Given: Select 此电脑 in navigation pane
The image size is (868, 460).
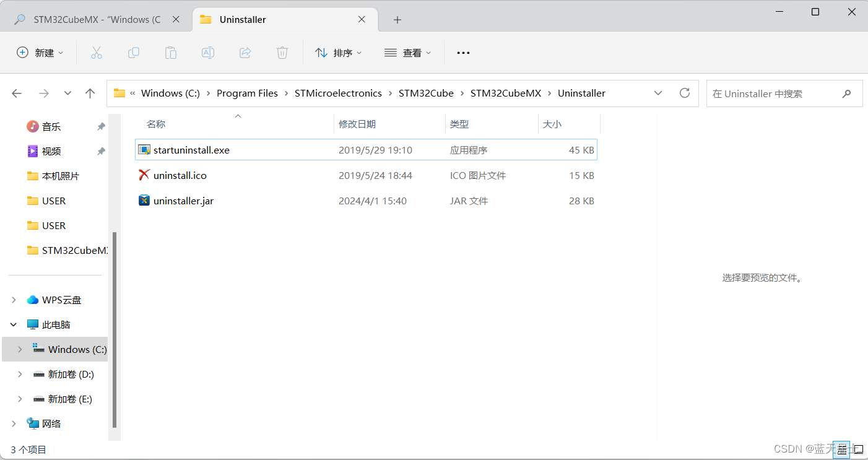Looking at the screenshot, I should (48, 324).
